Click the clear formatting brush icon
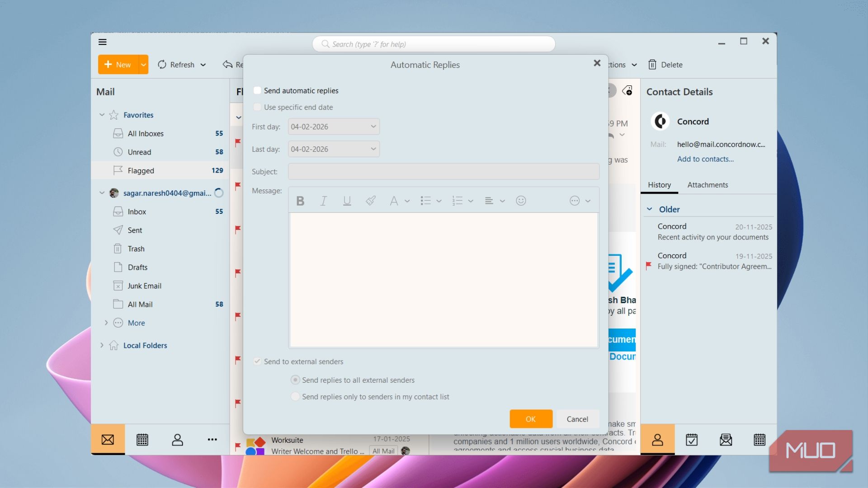Viewport: 868px width, 488px height. click(x=371, y=201)
